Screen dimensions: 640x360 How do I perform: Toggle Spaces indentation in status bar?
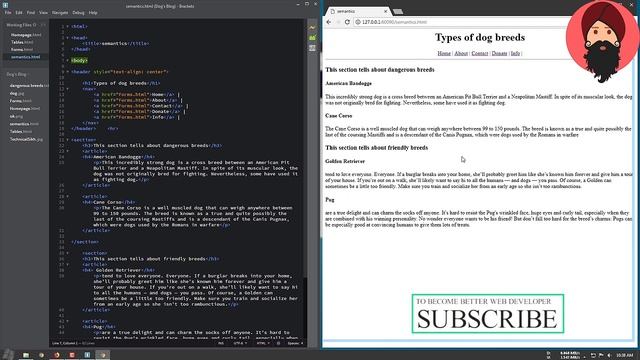coord(295,343)
